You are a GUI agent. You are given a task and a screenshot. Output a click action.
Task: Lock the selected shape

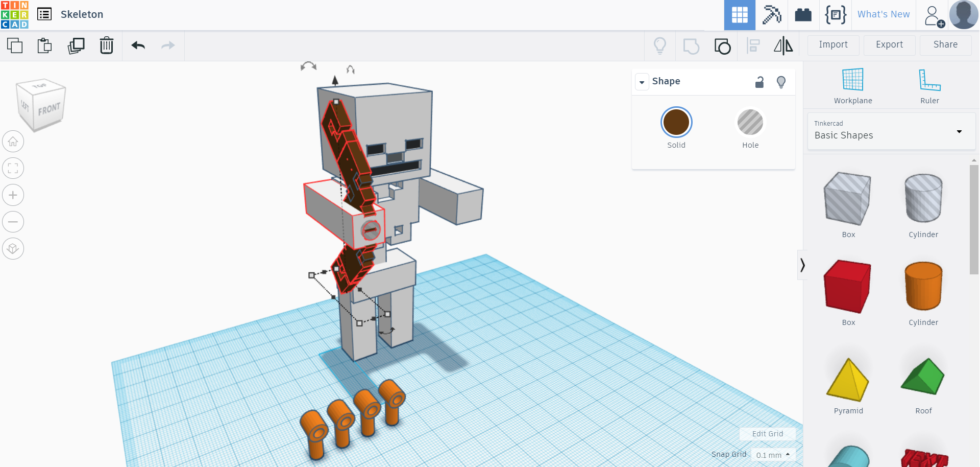pos(759,82)
